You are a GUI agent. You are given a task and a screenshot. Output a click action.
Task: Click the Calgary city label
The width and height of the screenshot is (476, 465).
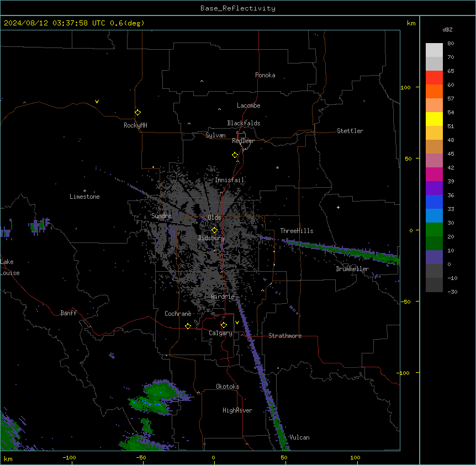coord(220,333)
